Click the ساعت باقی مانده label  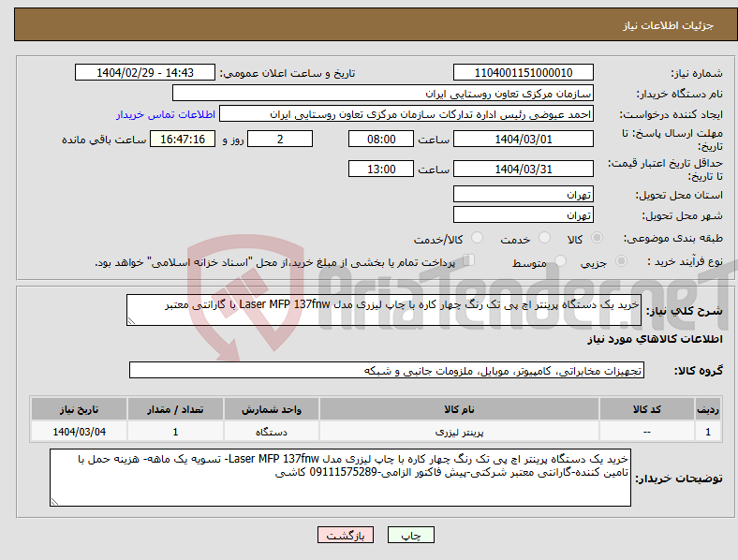tap(104, 140)
